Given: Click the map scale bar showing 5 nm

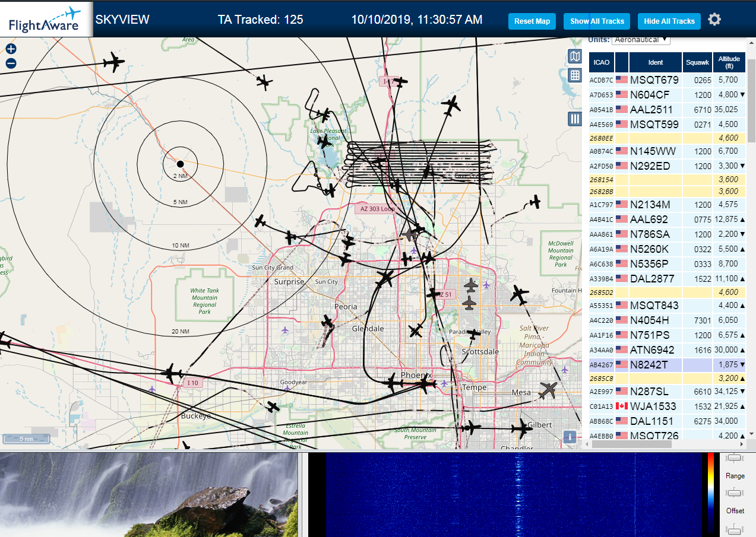Looking at the screenshot, I should coord(26,439).
